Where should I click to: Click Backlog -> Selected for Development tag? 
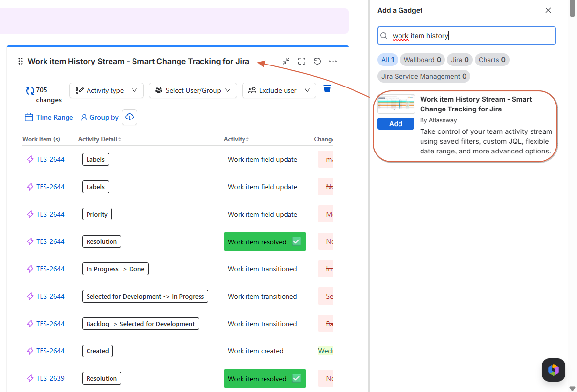(x=140, y=324)
